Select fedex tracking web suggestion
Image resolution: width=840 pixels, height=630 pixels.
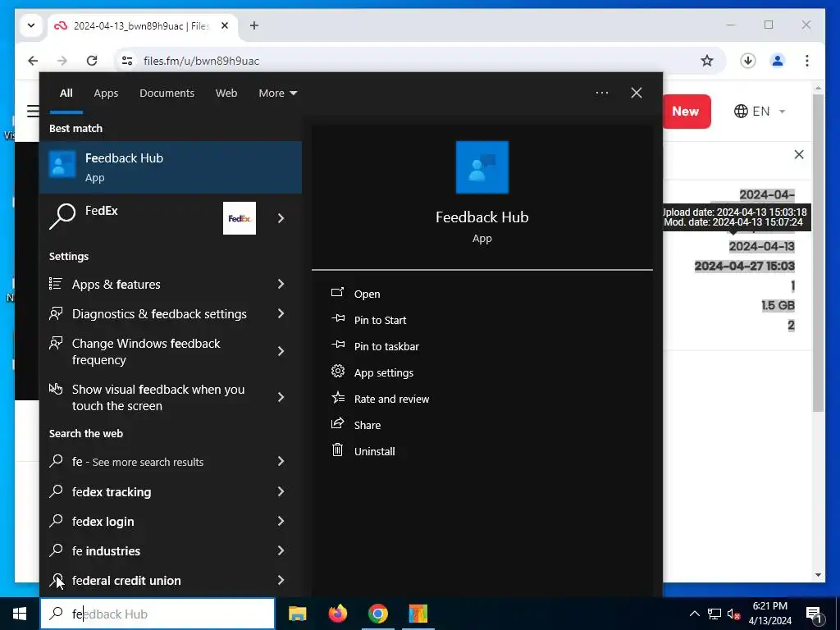point(171,491)
